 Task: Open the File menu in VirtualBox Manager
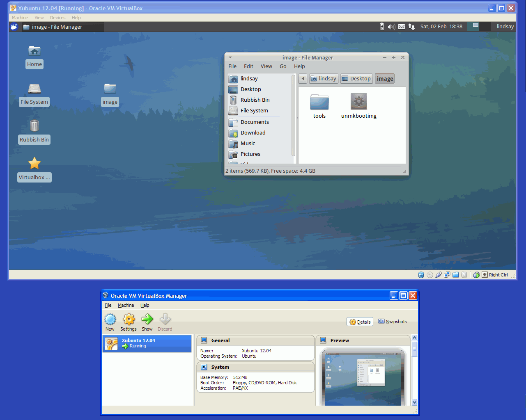[x=108, y=305]
